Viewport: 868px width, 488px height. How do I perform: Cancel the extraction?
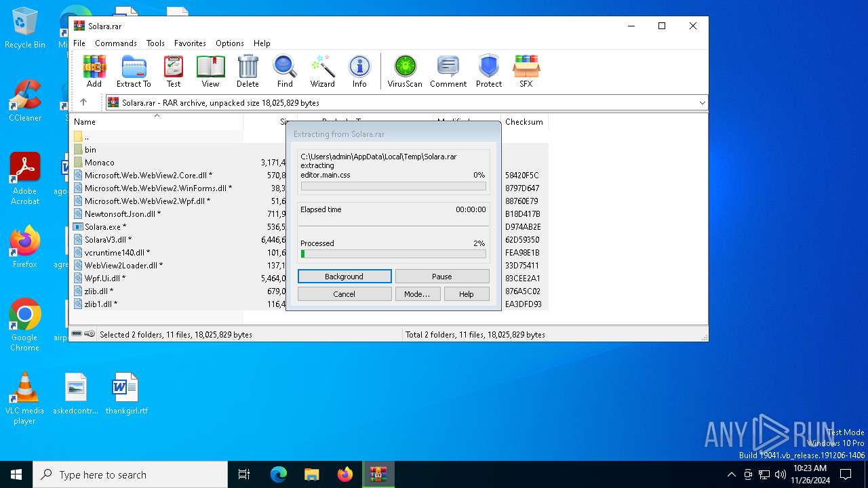pyautogui.click(x=344, y=294)
